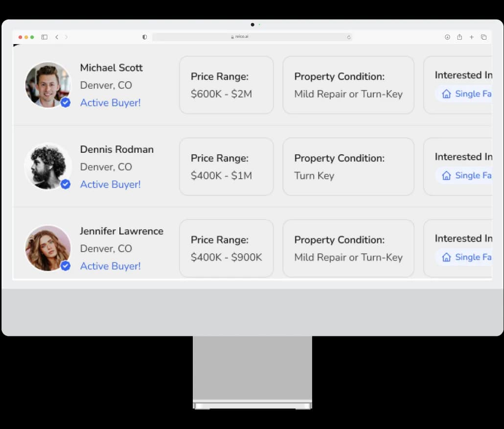Reload the page with the refresh icon
The height and width of the screenshot is (429, 504).
coord(349,37)
